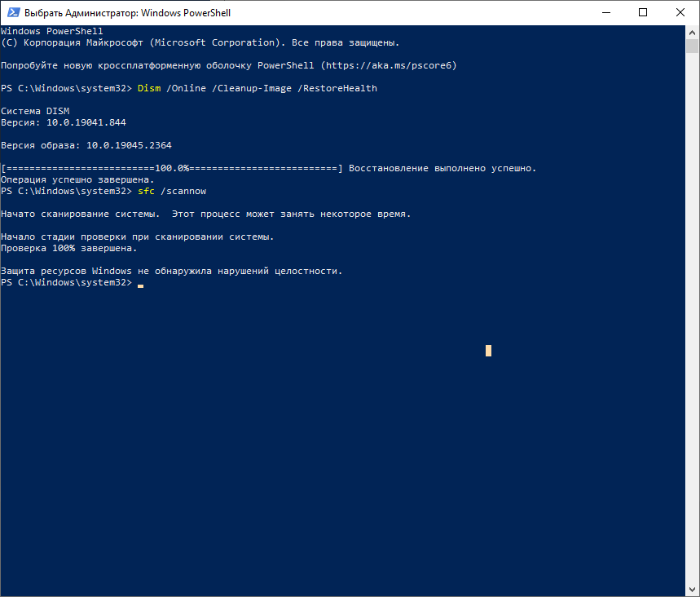The image size is (700, 597).
Task: Click the scrollbar up arrow
Action: (693, 32)
